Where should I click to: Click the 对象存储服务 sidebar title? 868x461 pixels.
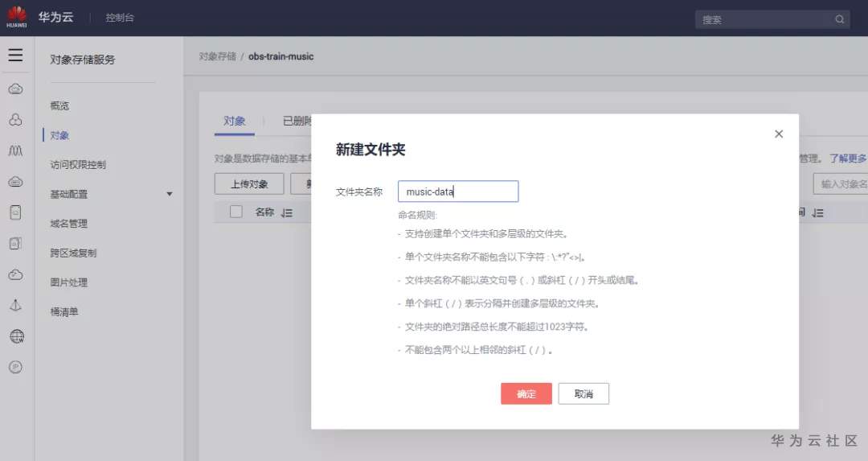pyautogui.click(x=83, y=60)
